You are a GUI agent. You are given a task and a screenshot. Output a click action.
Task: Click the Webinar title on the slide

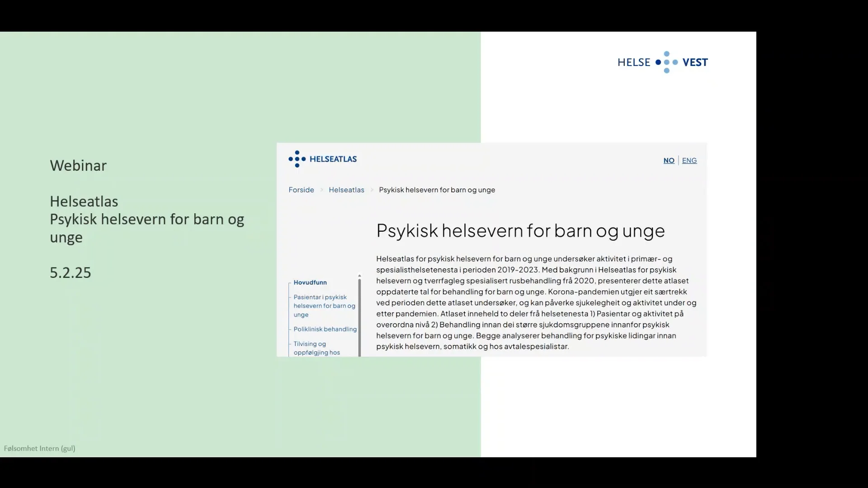tap(78, 165)
